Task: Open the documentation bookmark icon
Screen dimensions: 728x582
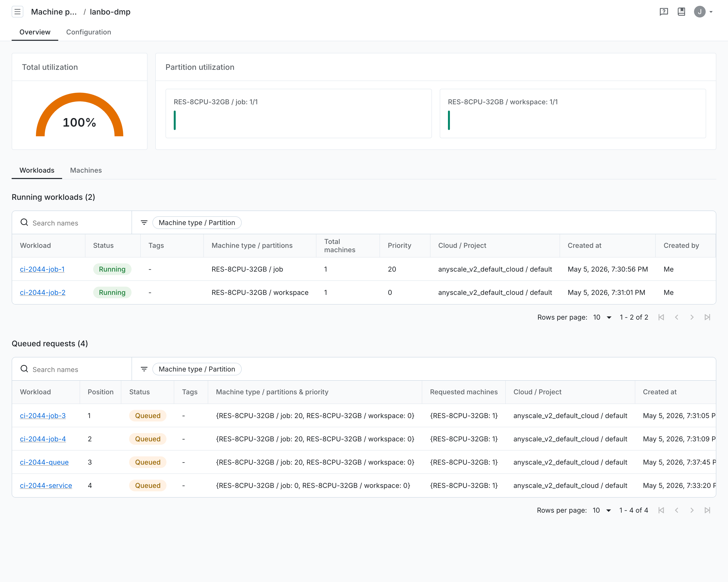Action: 681,12
